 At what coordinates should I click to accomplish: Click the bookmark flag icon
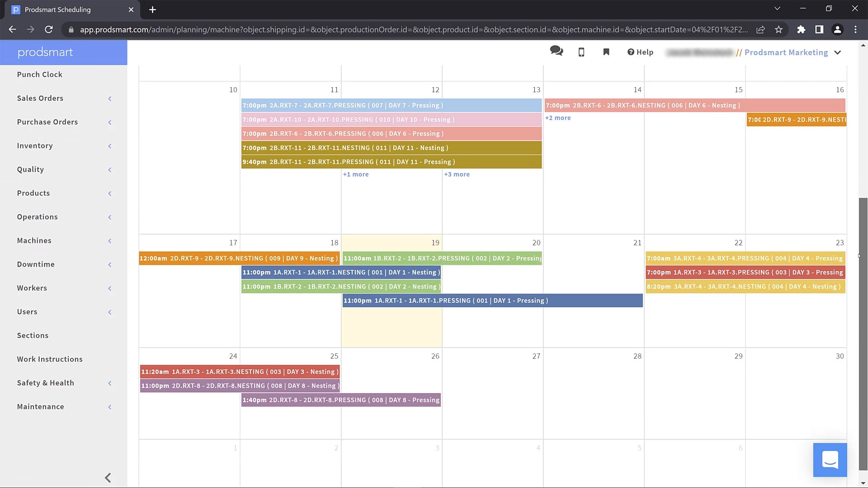(x=606, y=52)
